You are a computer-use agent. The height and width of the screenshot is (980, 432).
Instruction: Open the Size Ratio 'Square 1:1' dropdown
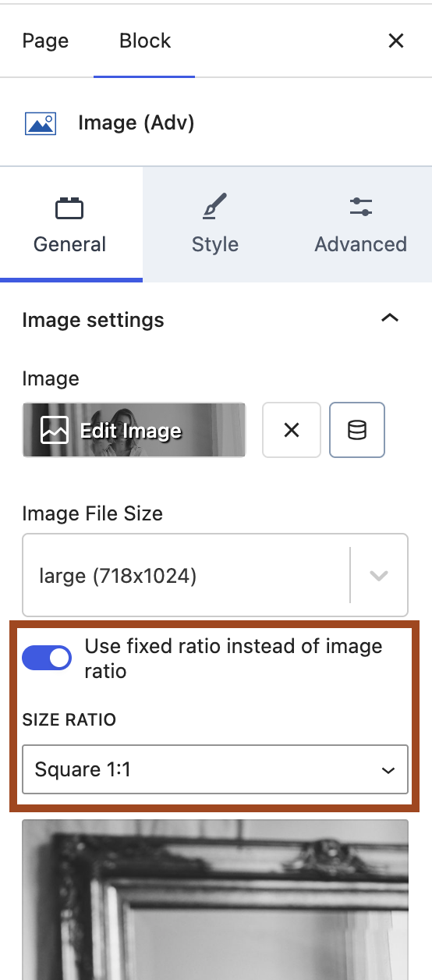(x=215, y=769)
